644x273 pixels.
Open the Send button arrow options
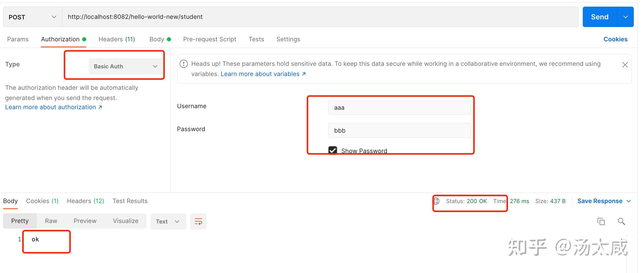coord(625,17)
